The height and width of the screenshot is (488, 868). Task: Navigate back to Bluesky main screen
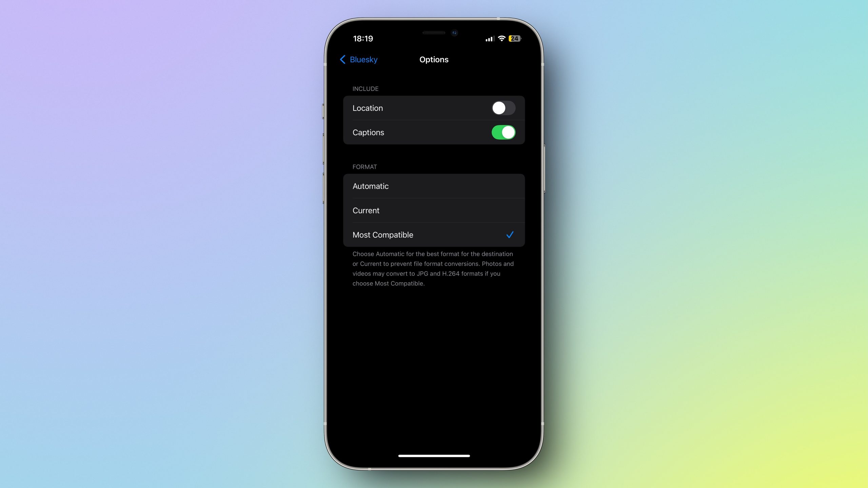pyautogui.click(x=358, y=59)
